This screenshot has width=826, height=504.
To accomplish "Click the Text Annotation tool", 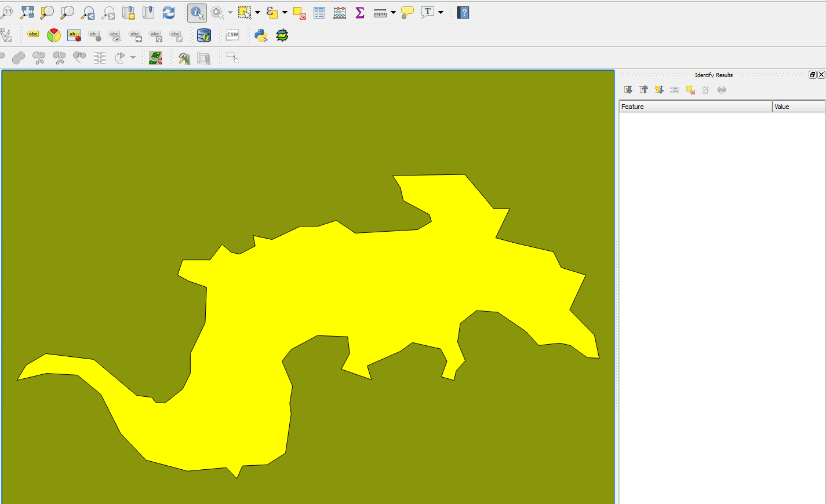I will (x=428, y=12).
